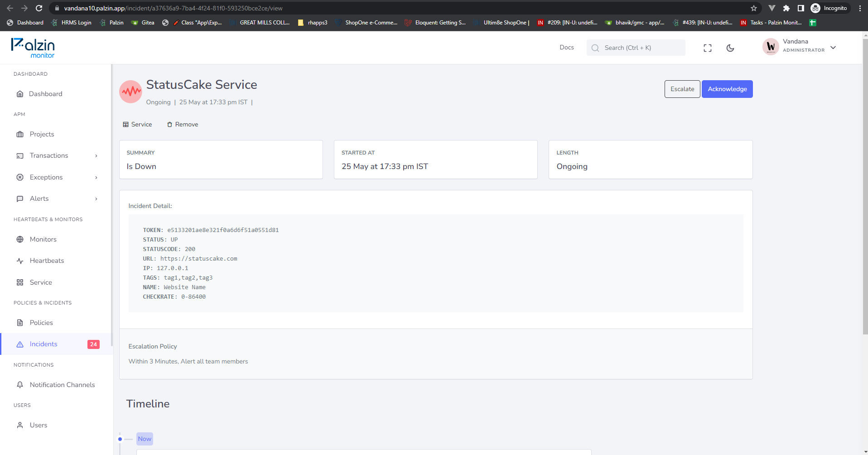
Task: Click the Escalate button
Action: pyautogui.click(x=682, y=89)
